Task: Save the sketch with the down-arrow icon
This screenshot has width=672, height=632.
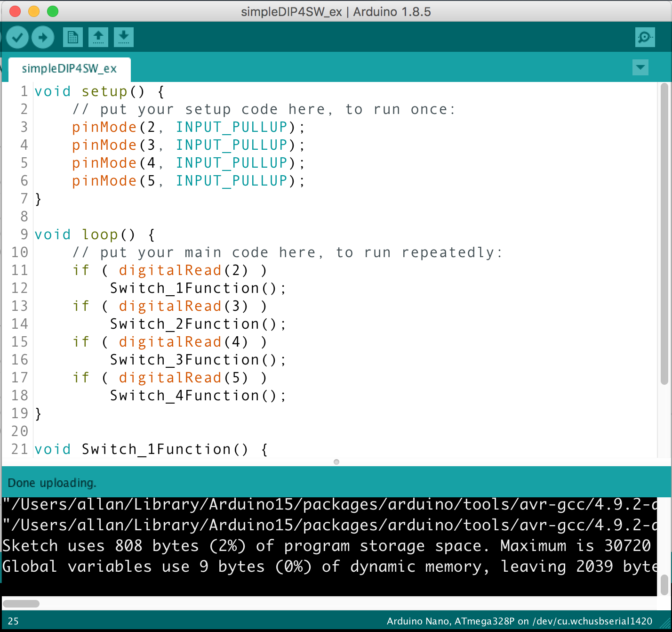Action: pyautogui.click(x=124, y=37)
